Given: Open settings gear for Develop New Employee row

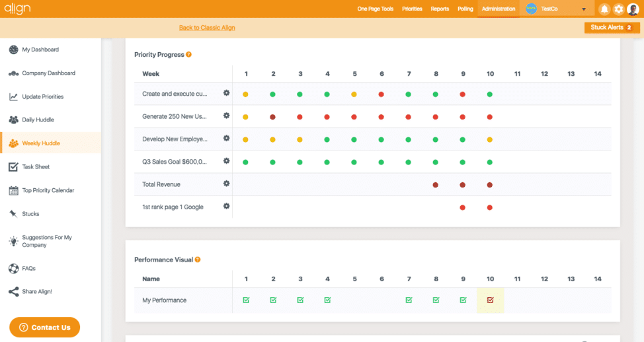Looking at the screenshot, I should [x=226, y=138].
